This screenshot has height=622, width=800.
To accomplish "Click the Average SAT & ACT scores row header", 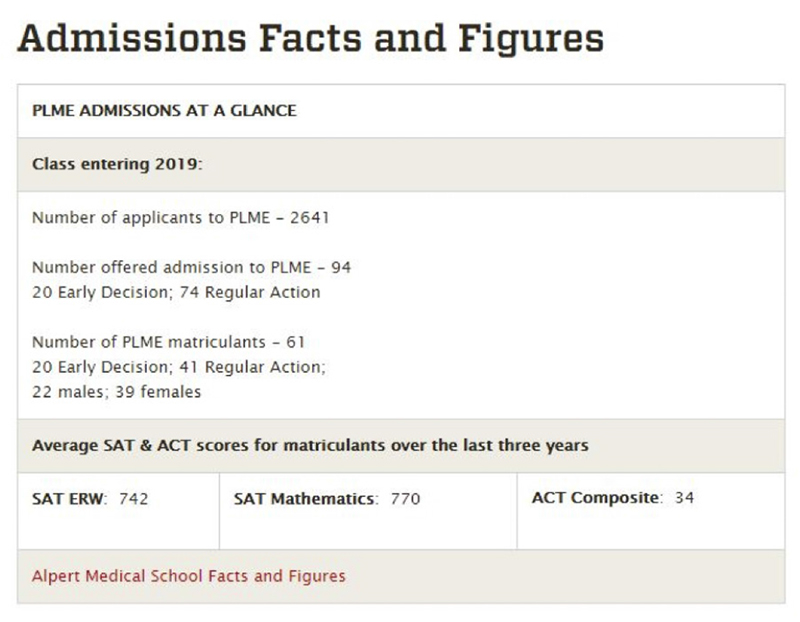I will pos(310,445).
